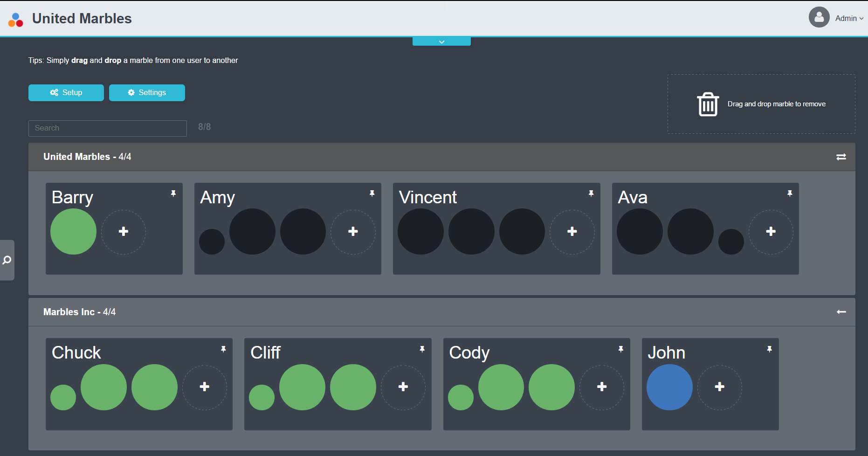Select Barry's green marble

(x=73, y=232)
